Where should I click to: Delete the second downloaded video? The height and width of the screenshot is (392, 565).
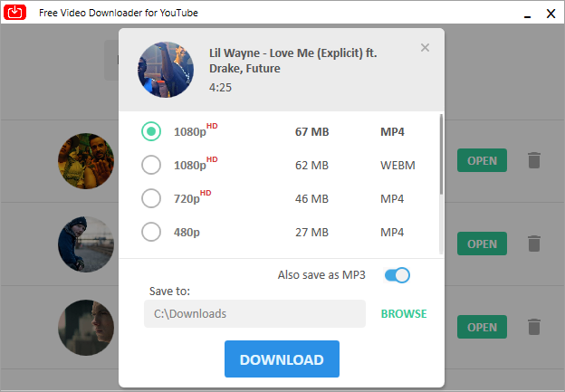click(x=534, y=244)
